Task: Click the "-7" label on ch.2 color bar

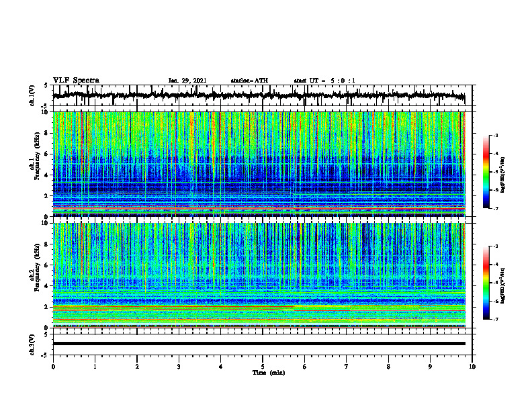Action: [496, 319]
